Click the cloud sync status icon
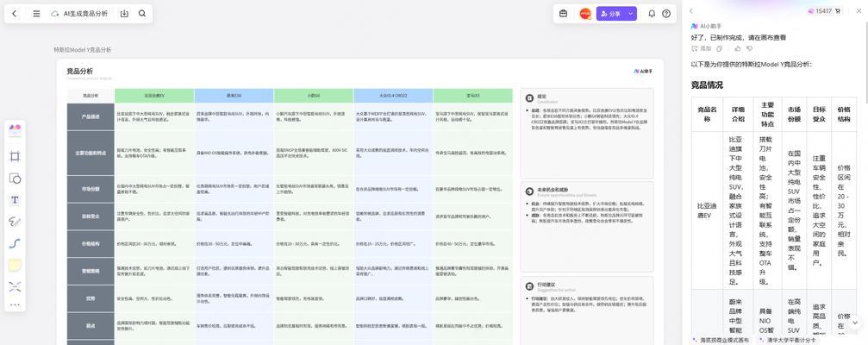Screen dimensions: 868x345 tap(55, 14)
